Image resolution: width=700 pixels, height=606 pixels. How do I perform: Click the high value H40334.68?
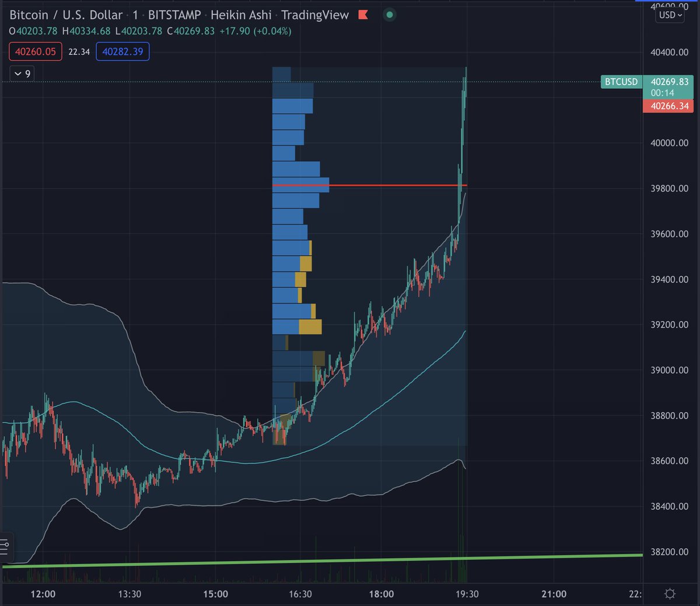(86, 31)
